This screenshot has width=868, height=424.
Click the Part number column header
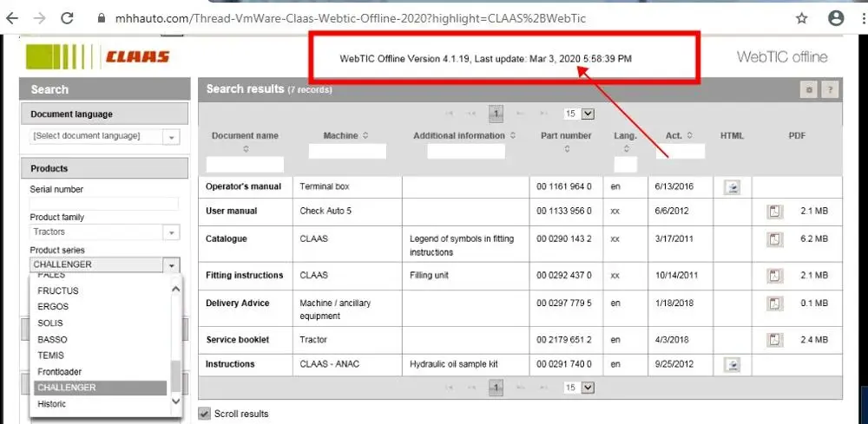[566, 135]
